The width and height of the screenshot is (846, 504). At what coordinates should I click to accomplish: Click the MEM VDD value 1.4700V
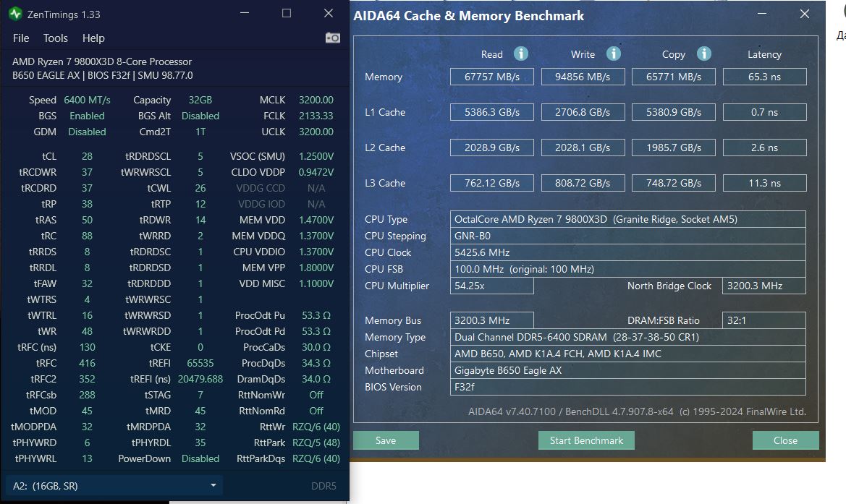pos(316,220)
